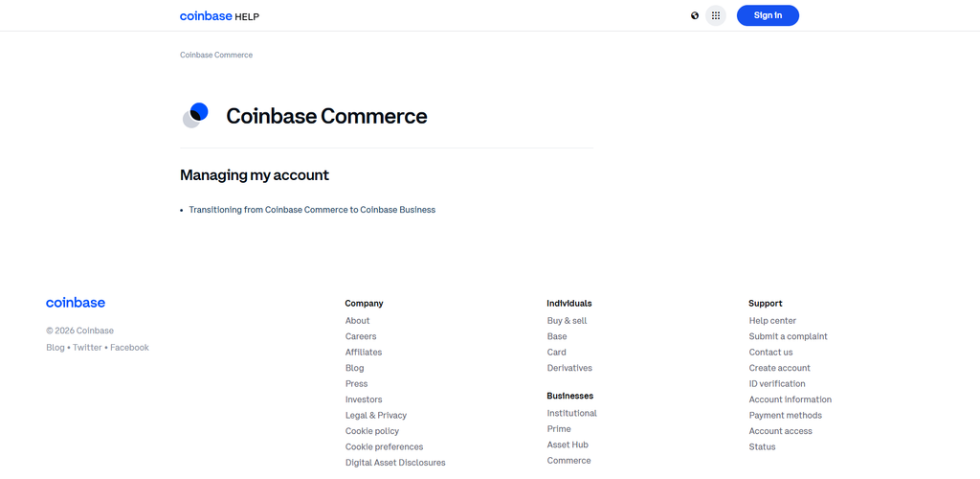
Task: Open the Cookie policy link
Action: 372,431
